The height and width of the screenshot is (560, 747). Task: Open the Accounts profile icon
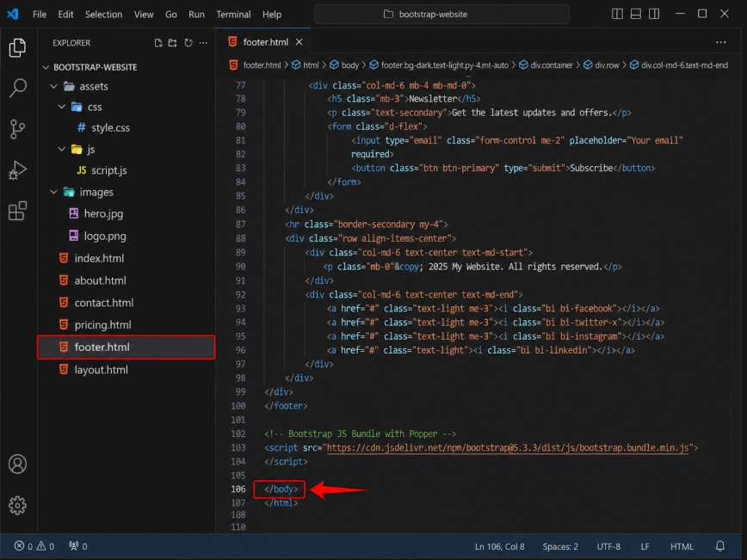(x=17, y=464)
